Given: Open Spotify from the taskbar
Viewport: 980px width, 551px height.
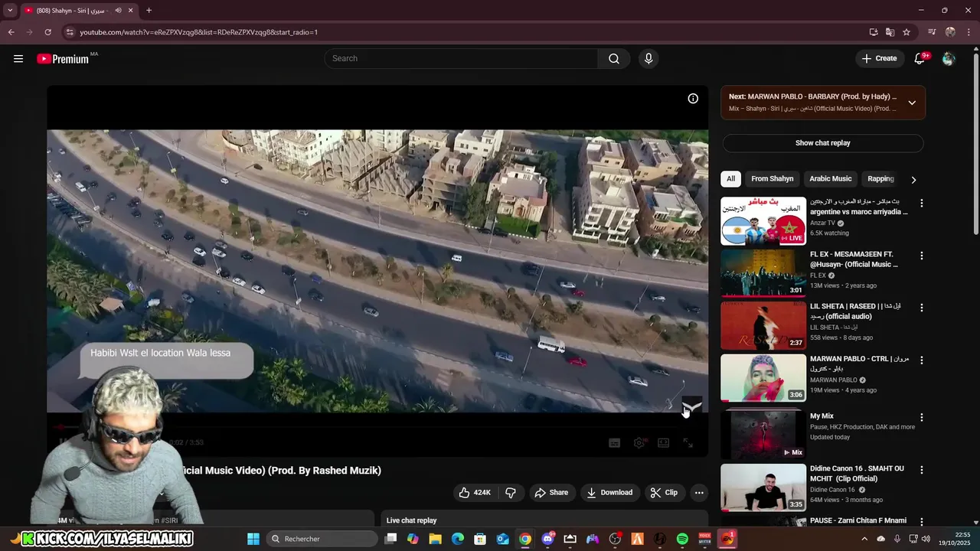Looking at the screenshot, I should pyautogui.click(x=682, y=539).
